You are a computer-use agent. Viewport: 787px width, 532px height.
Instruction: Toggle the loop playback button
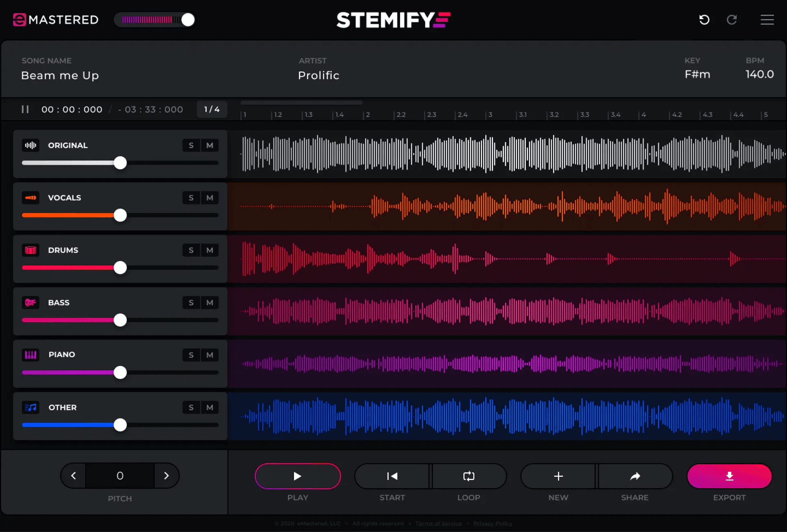(469, 476)
